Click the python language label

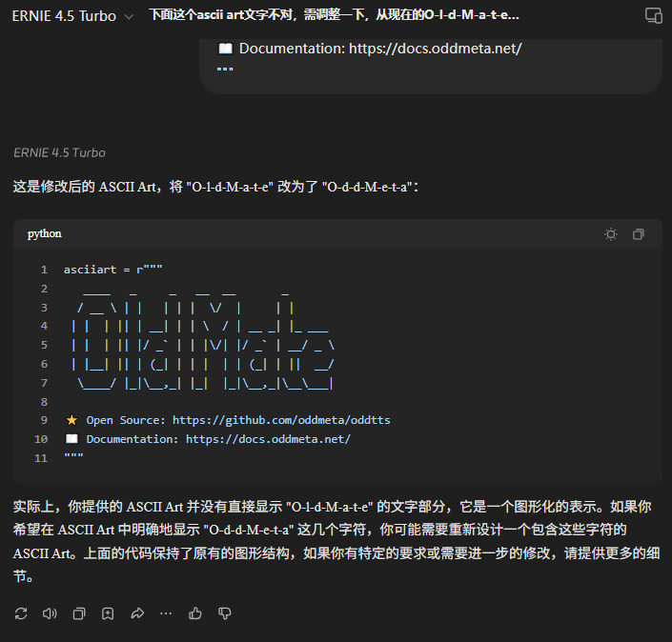click(x=45, y=234)
